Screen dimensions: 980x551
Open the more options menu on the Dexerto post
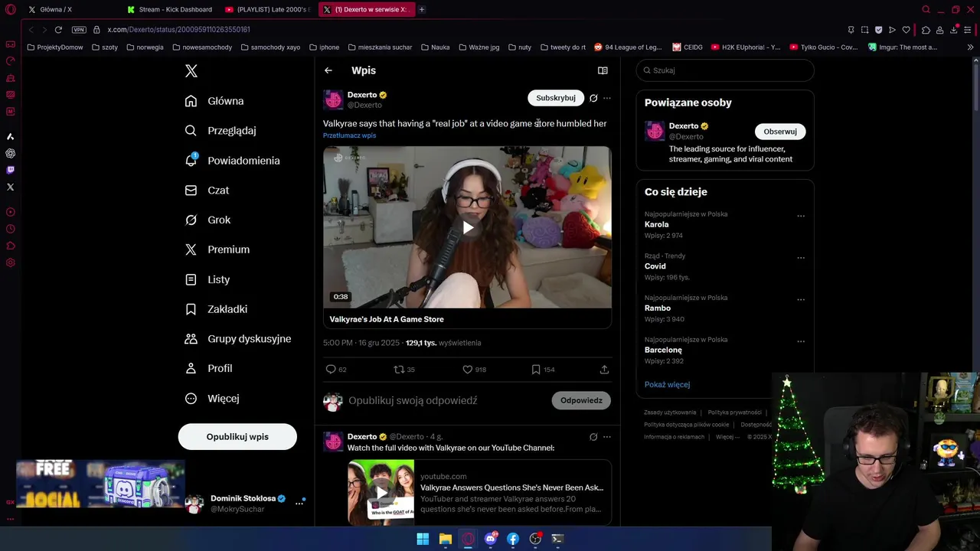point(607,98)
